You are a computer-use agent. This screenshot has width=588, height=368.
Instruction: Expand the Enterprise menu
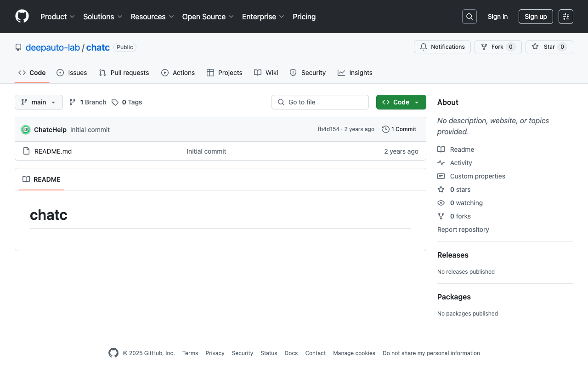263,17
